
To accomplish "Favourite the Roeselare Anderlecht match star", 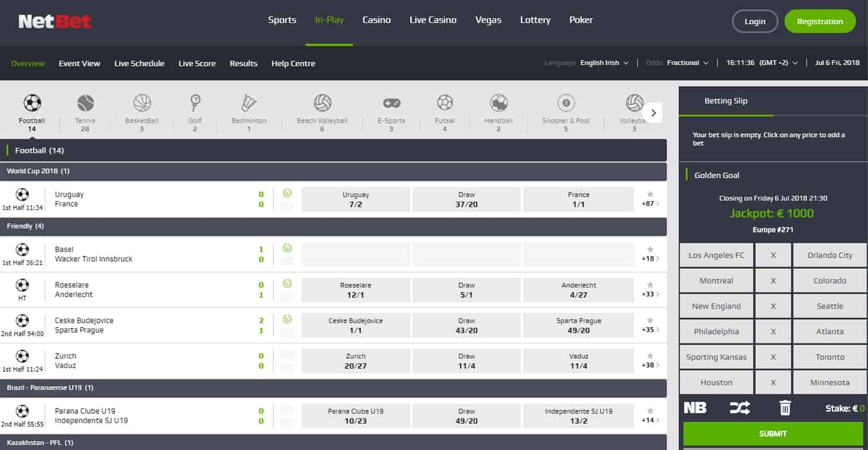I will pos(650,284).
